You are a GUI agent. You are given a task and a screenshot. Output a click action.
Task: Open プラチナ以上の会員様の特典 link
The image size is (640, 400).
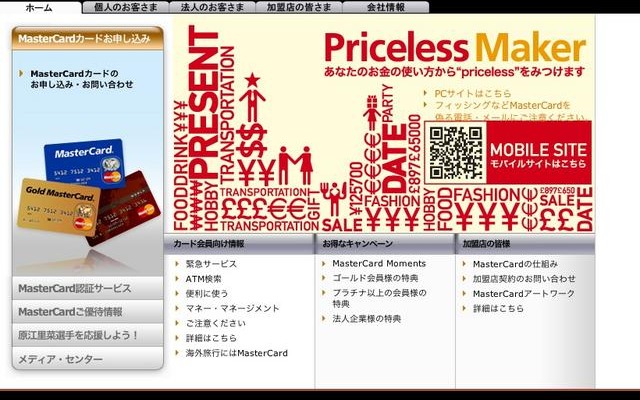click(x=379, y=298)
